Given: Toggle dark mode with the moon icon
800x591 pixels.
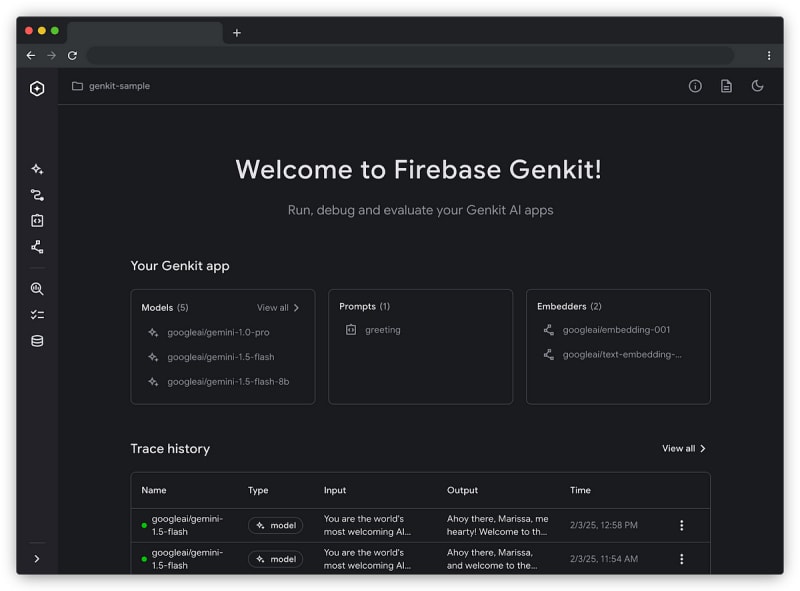Looking at the screenshot, I should [757, 86].
